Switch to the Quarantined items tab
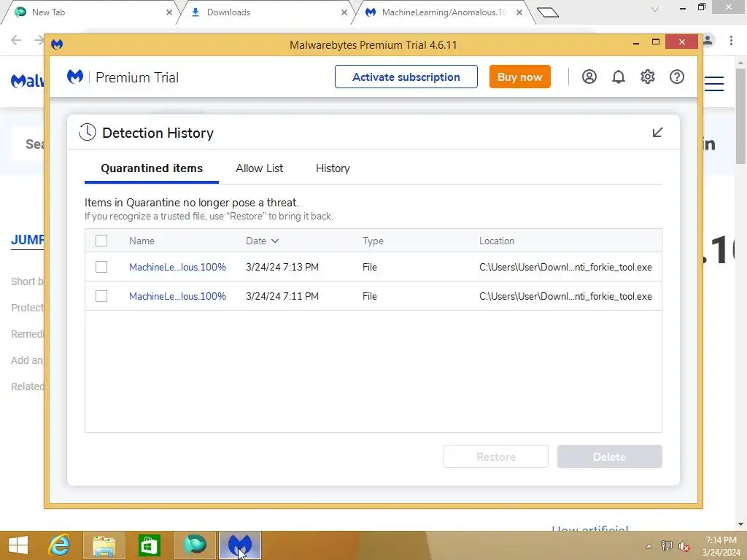This screenshot has width=747, height=560. (152, 168)
